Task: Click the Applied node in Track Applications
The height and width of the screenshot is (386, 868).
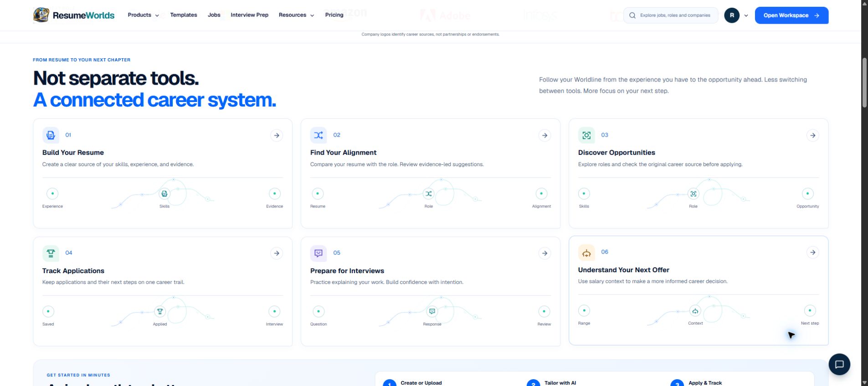Action: point(160,312)
